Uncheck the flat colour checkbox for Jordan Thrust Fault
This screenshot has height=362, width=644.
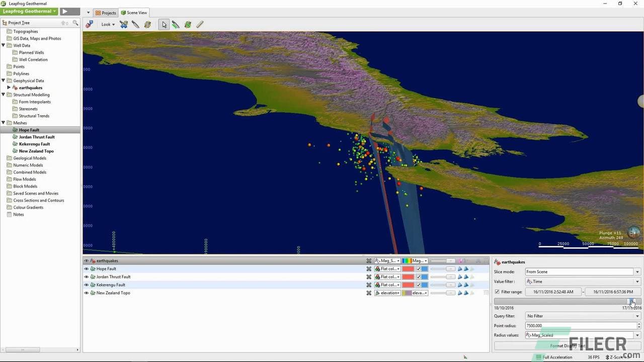pyautogui.click(x=419, y=277)
